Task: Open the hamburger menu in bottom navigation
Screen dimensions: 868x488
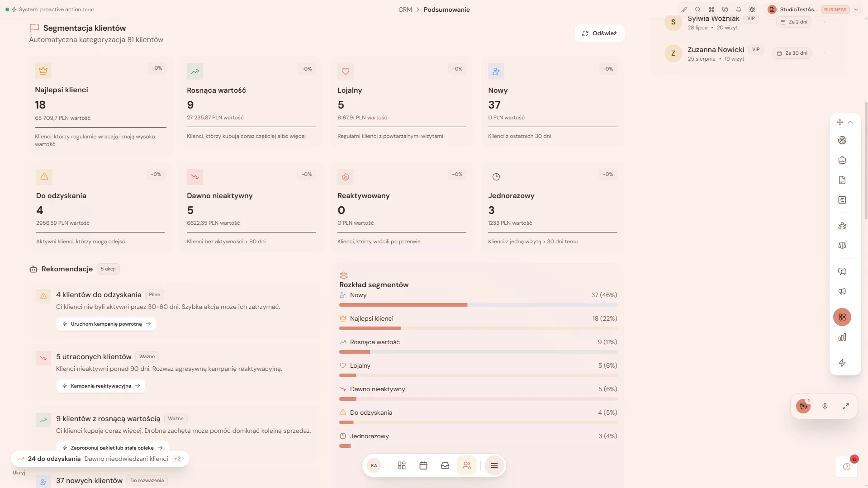Action: pyautogui.click(x=494, y=465)
